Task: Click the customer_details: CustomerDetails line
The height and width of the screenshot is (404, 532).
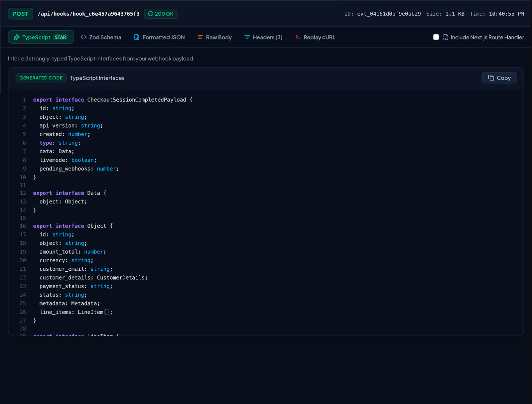Action: click(x=93, y=278)
